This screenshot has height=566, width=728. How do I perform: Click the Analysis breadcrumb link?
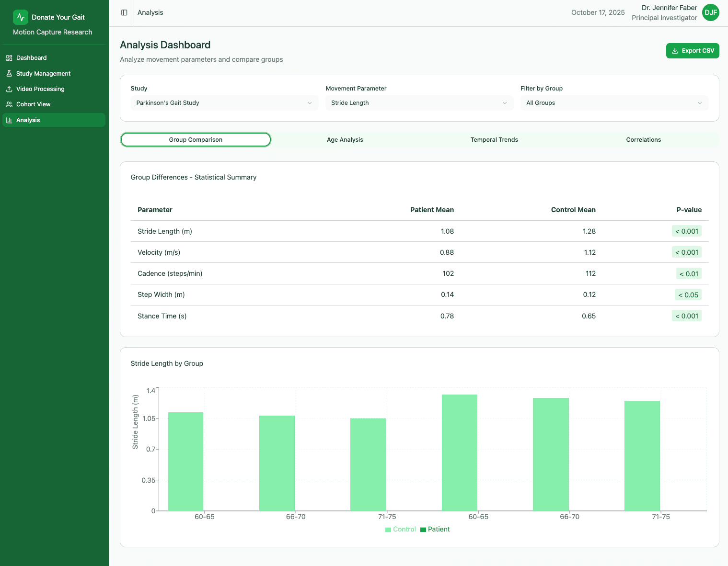coord(150,12)
